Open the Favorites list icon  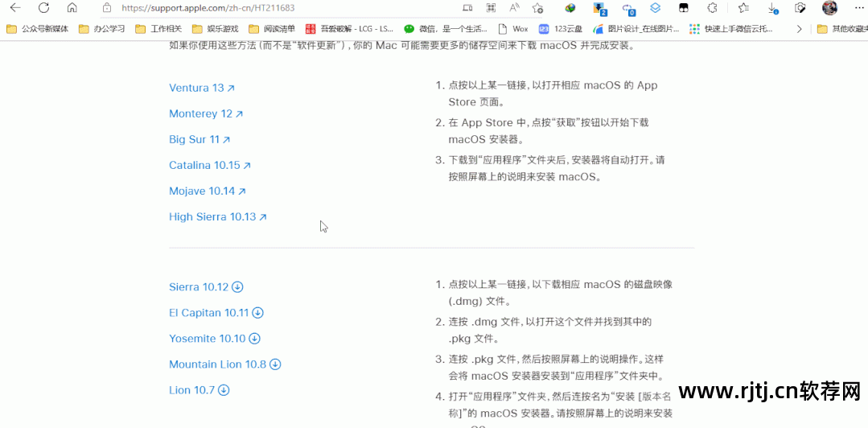coord(743,8)
